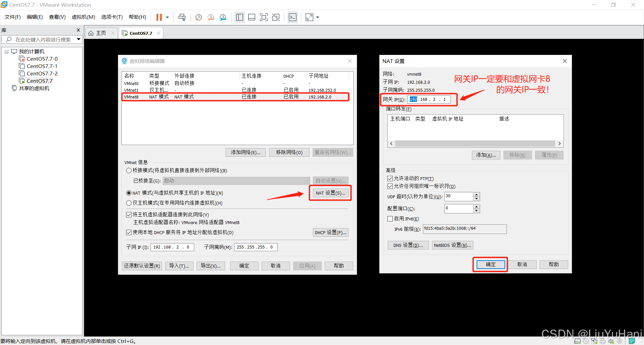The width and height of the screenshot is (644, 345).
Task: Open the pause button dropdown arrow
Action: coord(167,17)
